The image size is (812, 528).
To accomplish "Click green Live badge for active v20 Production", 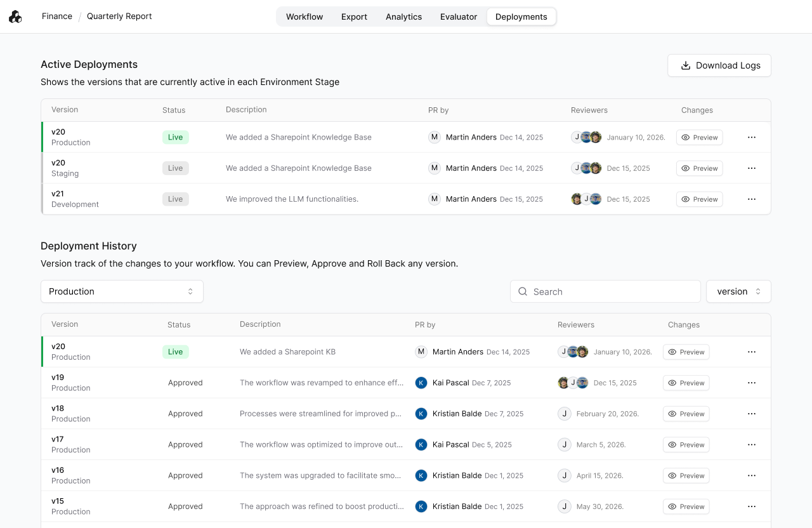I will tap(176, 137).
